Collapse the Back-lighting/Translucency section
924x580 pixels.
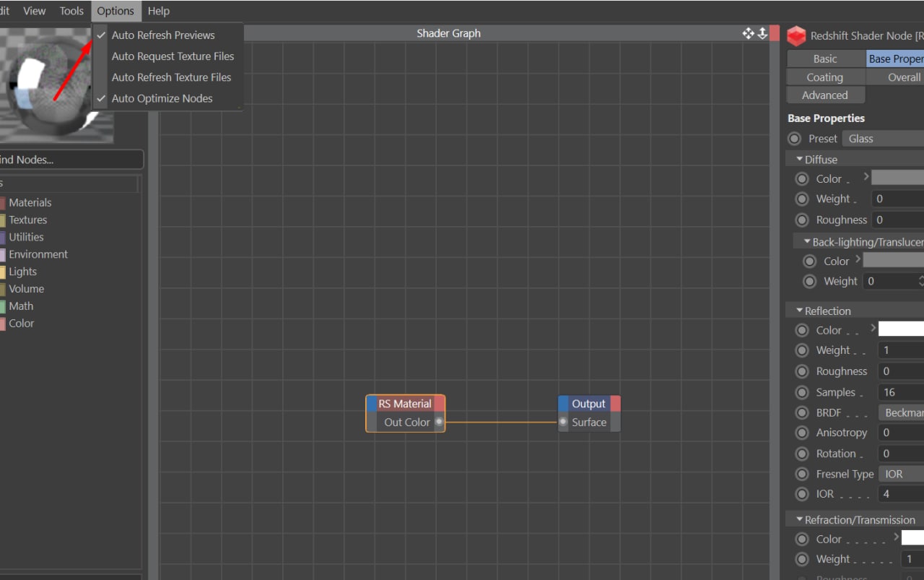point(807,242)
